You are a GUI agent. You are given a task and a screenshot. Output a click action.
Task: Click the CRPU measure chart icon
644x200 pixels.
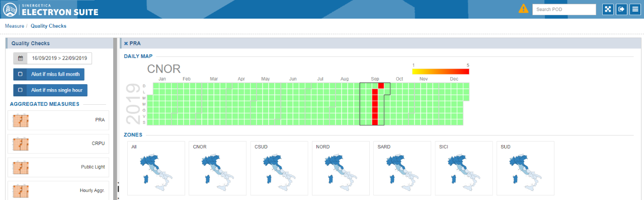(x=20, y=144)
